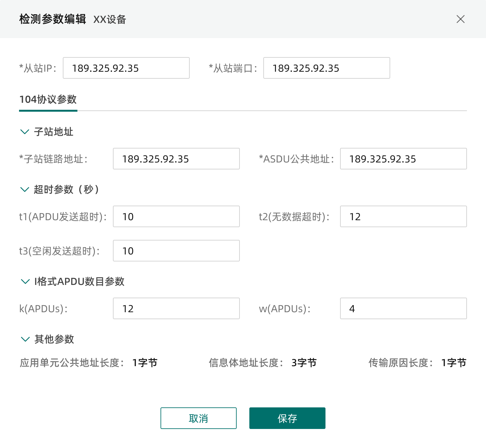Screen dimensions: 486x448
Task: Click the 超时参数（秒） section heading
Action: [x=67, y=189]
